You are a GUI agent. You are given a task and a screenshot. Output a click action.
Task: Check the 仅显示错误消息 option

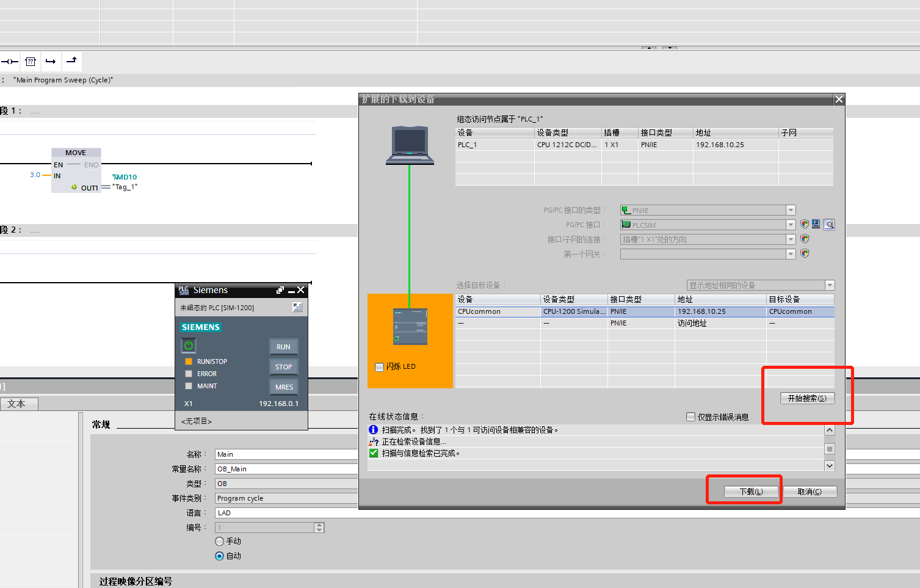(x=690, y=417)
